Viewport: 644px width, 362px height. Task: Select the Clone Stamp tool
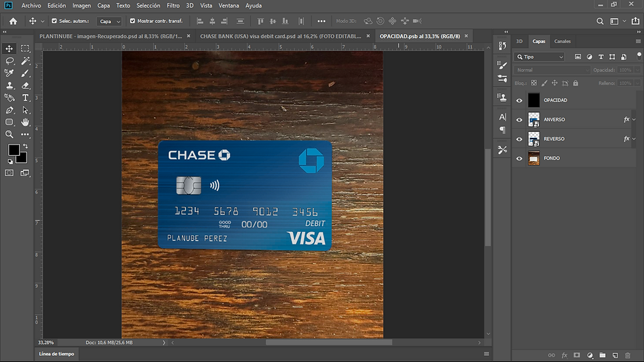[x=9, y=85]
